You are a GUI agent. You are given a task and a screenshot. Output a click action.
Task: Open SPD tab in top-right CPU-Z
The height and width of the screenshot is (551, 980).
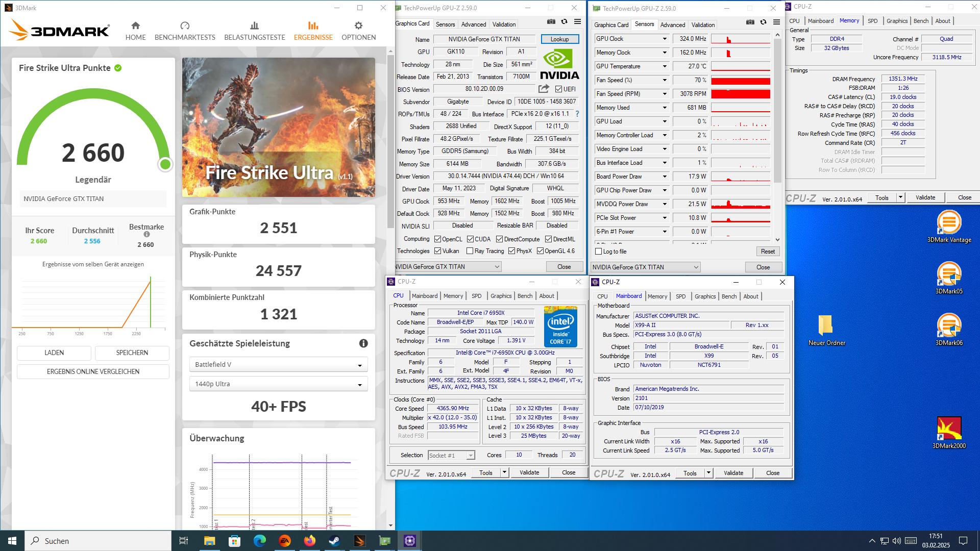(x=873, y=21)
